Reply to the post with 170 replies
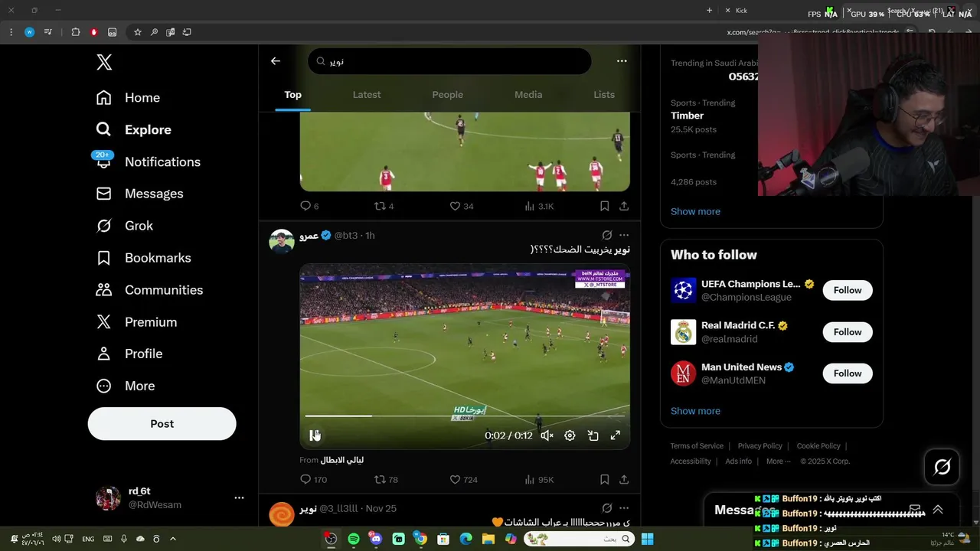The width and height of the screenshot is (980, 551). click(313, 480)
